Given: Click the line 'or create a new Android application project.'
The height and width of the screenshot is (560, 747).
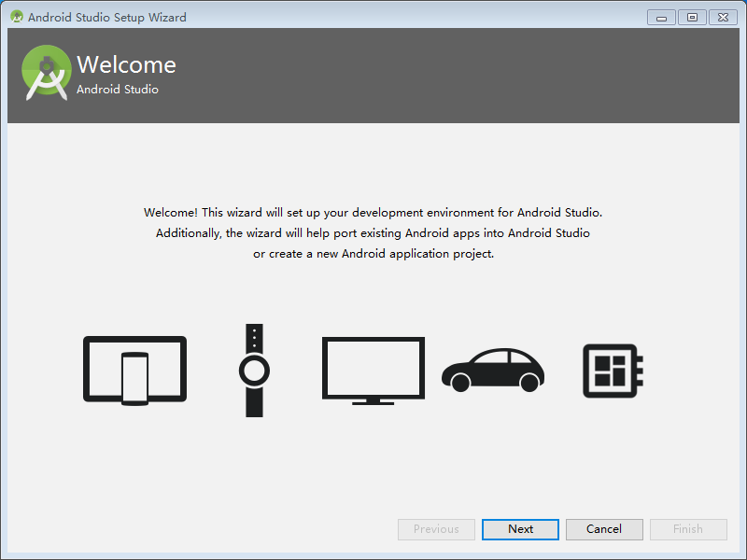Looking at the screenshot, I should click(373, 253).
